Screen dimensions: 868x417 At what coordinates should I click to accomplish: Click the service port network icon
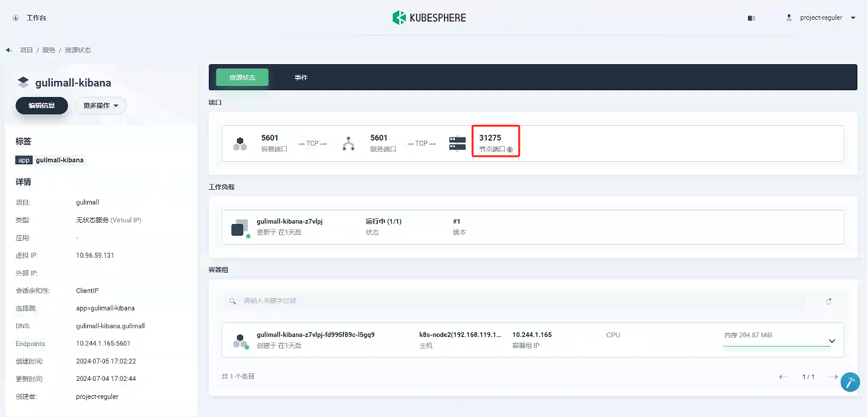tap(348, 144)
